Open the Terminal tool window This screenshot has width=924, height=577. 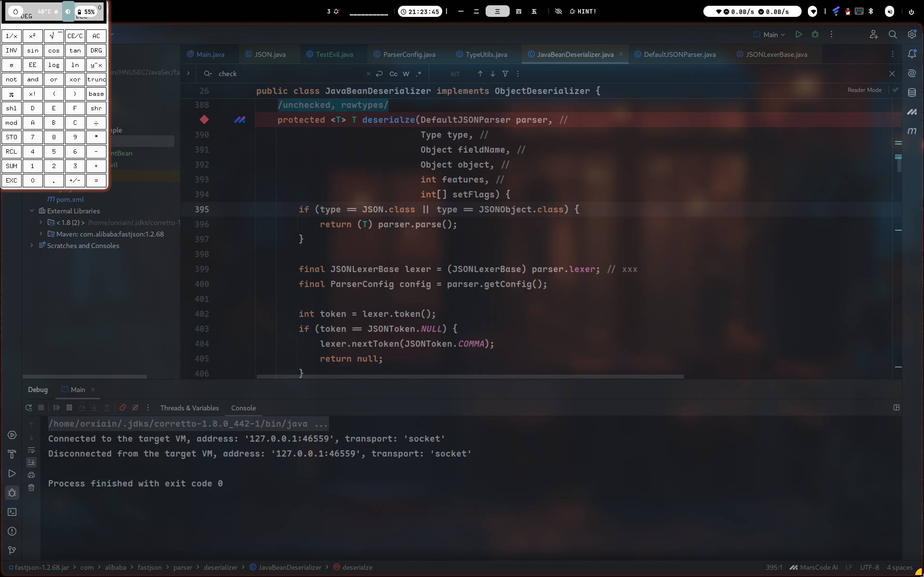(12, 512)
